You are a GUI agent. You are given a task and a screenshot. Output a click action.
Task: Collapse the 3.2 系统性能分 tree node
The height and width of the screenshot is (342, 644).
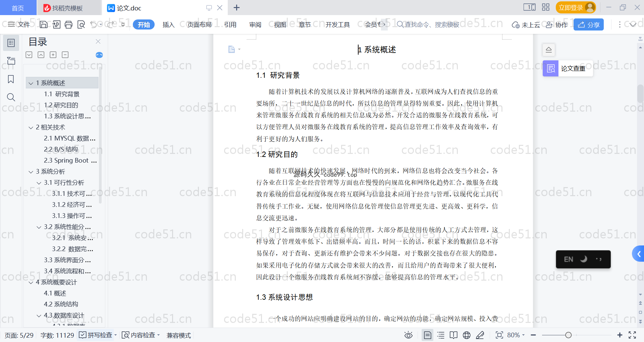(39, 227)
